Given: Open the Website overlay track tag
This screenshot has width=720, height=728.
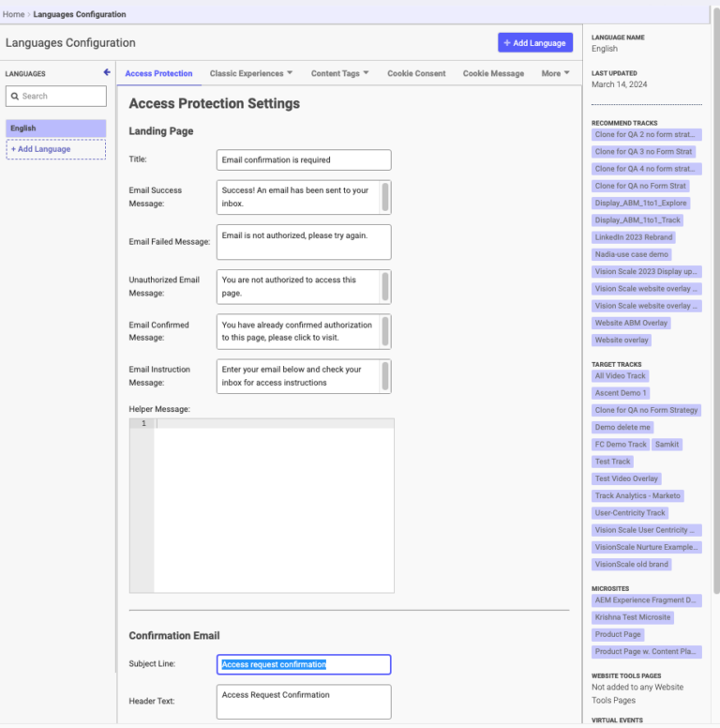Looking at the screenshot, I should [x=622, y=340].
